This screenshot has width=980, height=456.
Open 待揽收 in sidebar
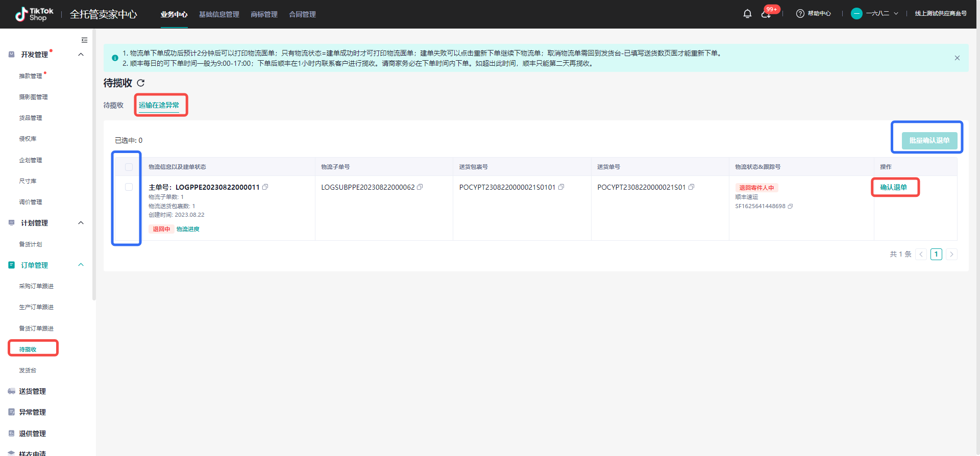(28, 349)
